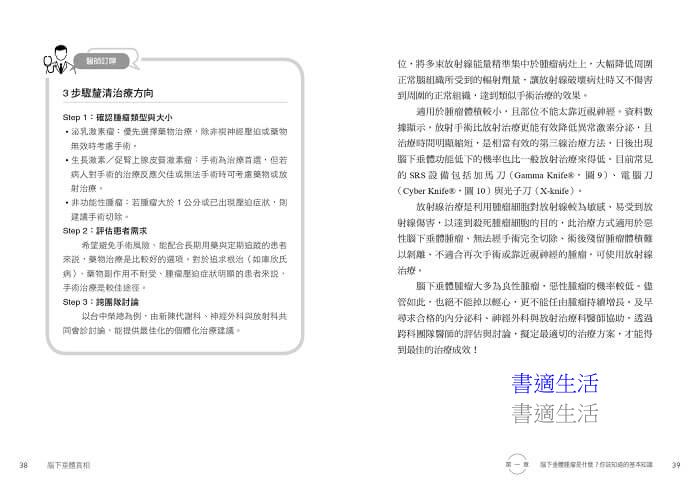
Task: Click the gray 書適生活 watermark
Action: tap(553, 414)
